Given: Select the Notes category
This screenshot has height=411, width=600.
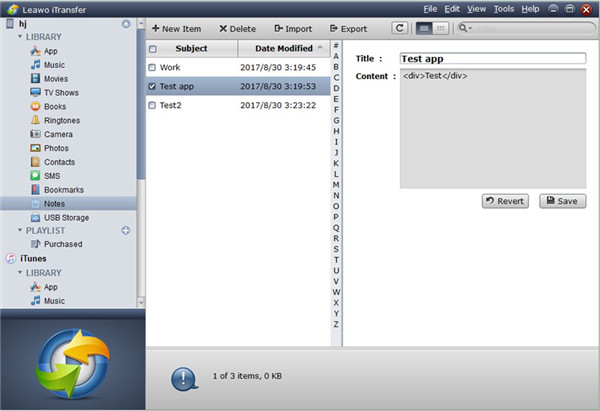Looking at the screenshot, I should (x=54, y=204).
